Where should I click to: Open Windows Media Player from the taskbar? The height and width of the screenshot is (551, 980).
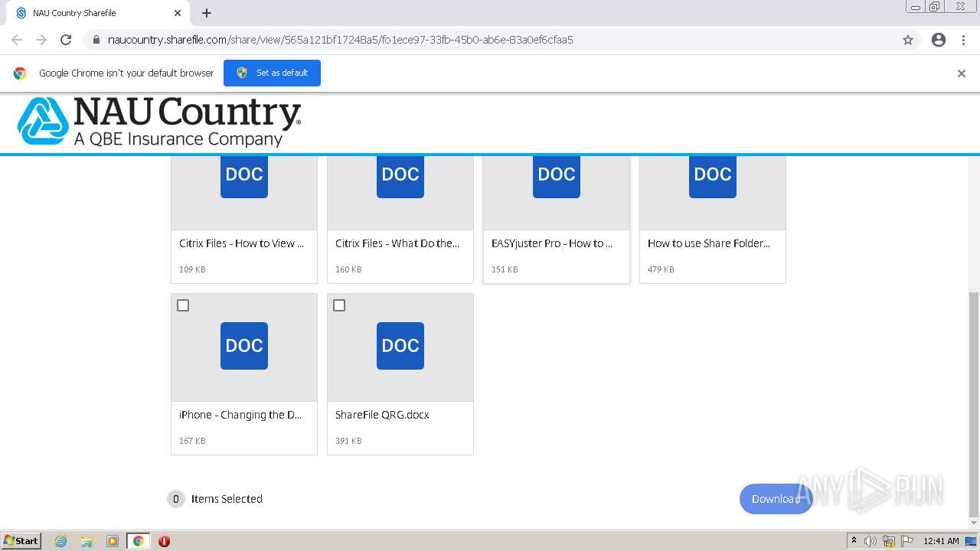112,541
